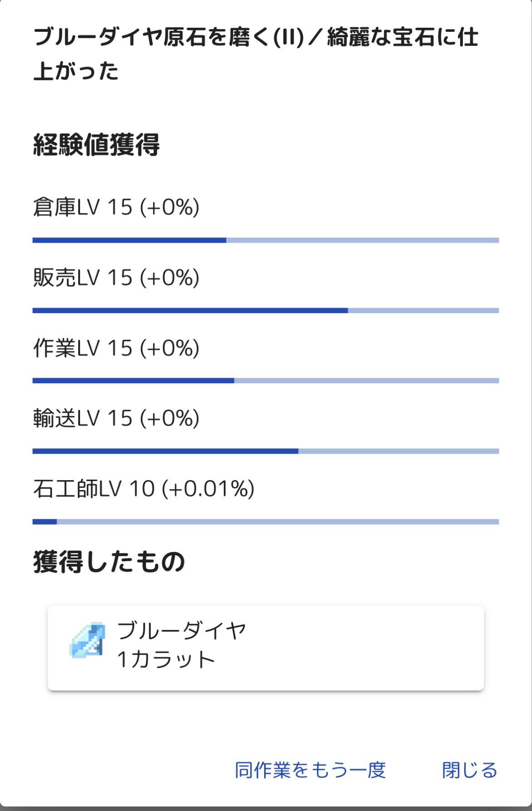This screenshot has width=532, height=811.
Task: Click the blue diamond gem icon
Action: (x=87, y=640)
